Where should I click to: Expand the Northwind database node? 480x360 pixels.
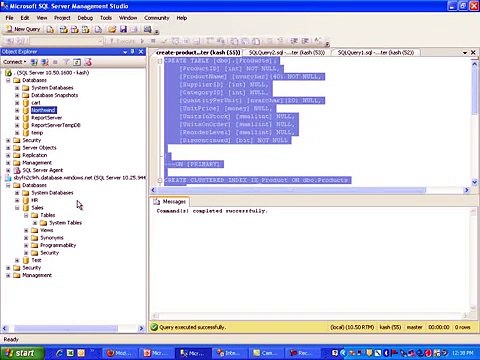(x=17, y=110)
